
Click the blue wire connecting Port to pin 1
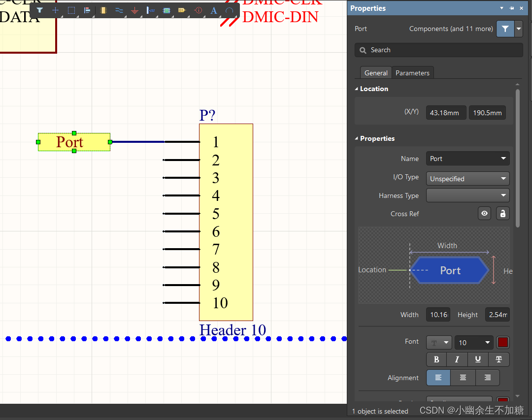pyautogui.click(x=138, y=142)
